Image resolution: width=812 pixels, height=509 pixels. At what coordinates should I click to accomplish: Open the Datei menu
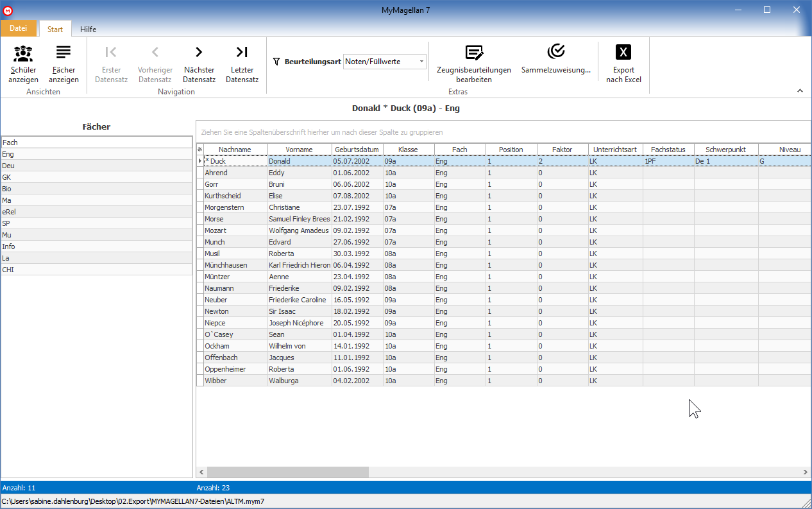coord(19,28)
